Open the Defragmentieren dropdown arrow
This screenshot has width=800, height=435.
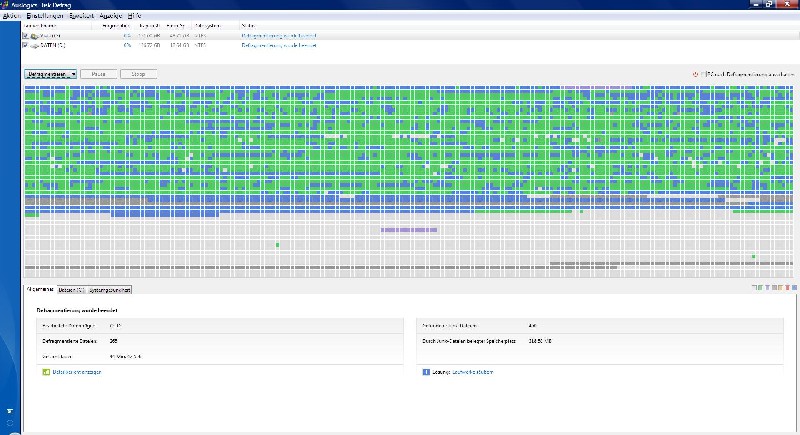(x=73, y=74)
